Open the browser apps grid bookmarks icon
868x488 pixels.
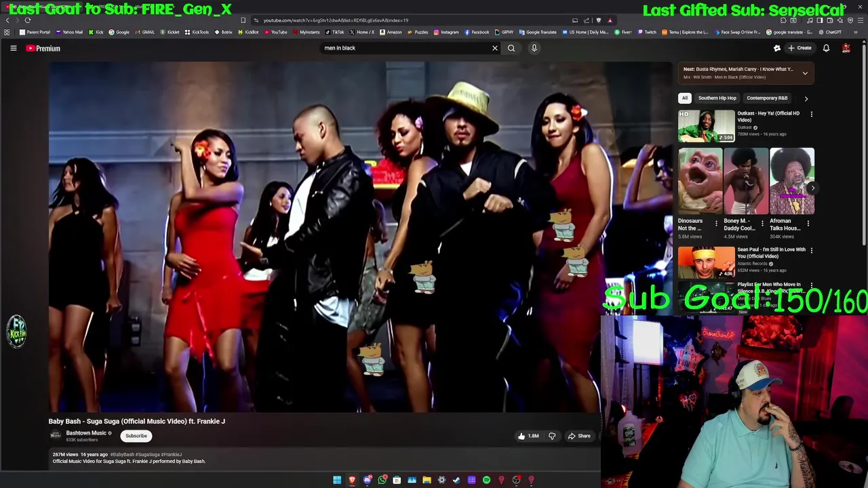point(7,32)
